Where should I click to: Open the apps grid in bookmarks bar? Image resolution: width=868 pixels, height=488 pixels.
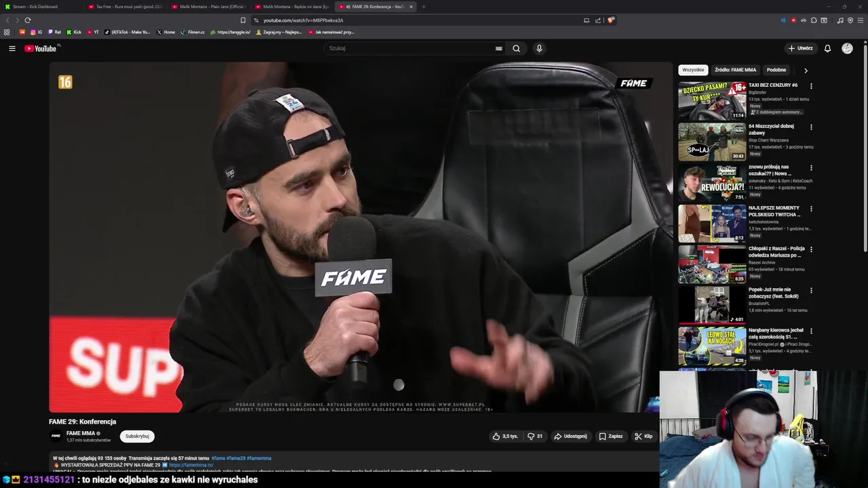pos(7,32)
